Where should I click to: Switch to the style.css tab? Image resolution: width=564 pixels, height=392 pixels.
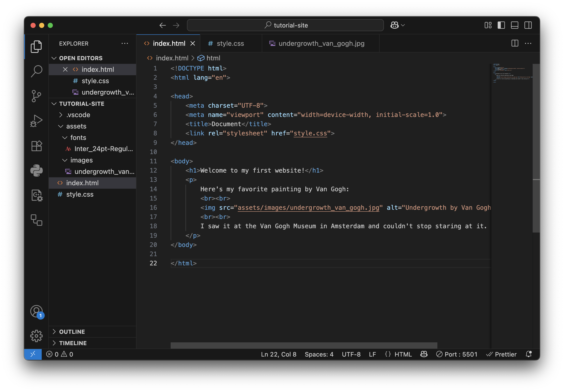click(x=231, y=43)
